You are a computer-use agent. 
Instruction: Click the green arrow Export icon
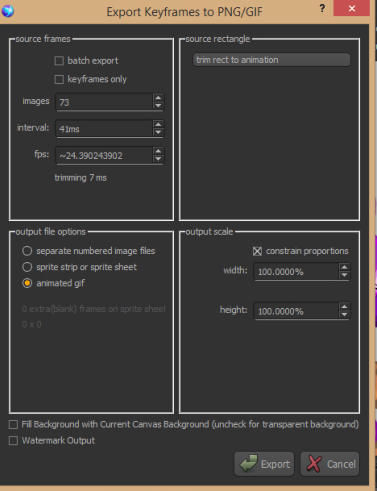(249, 463)
